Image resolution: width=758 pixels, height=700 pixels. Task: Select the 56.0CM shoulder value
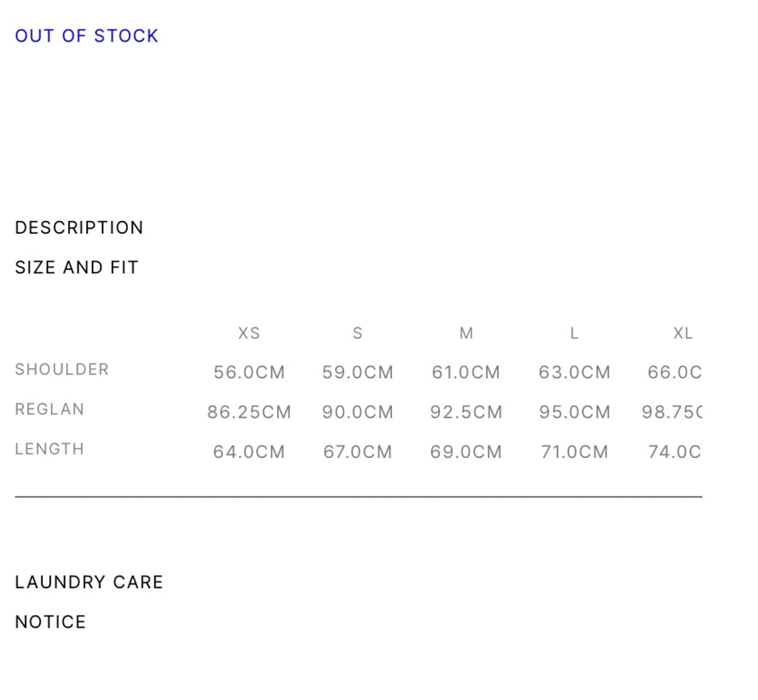pos(249,373)
